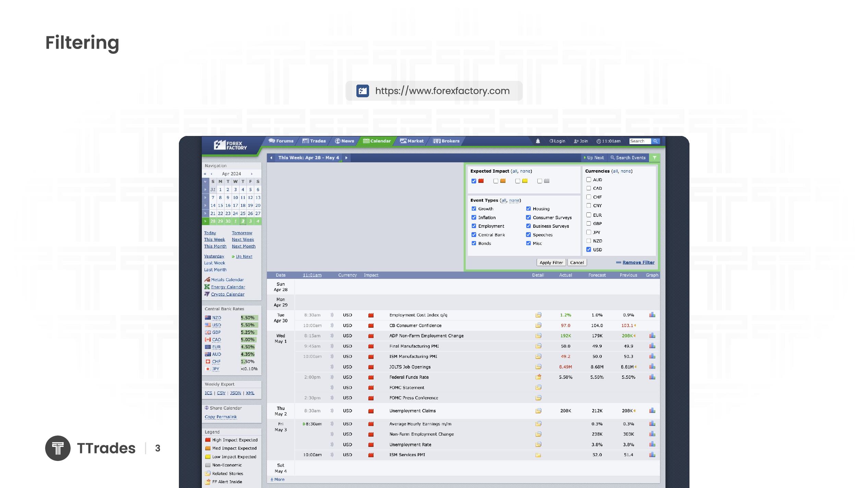This screenshot has width=868, height=488.
Task: Uncheck the Speeches event type
Action: (528, 235)
